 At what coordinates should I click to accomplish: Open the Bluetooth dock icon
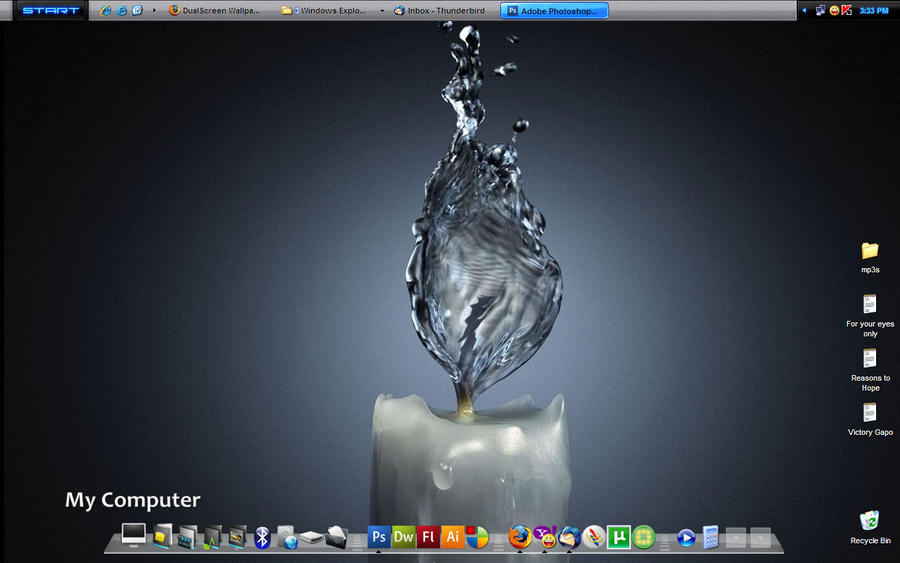click(262, 538)
